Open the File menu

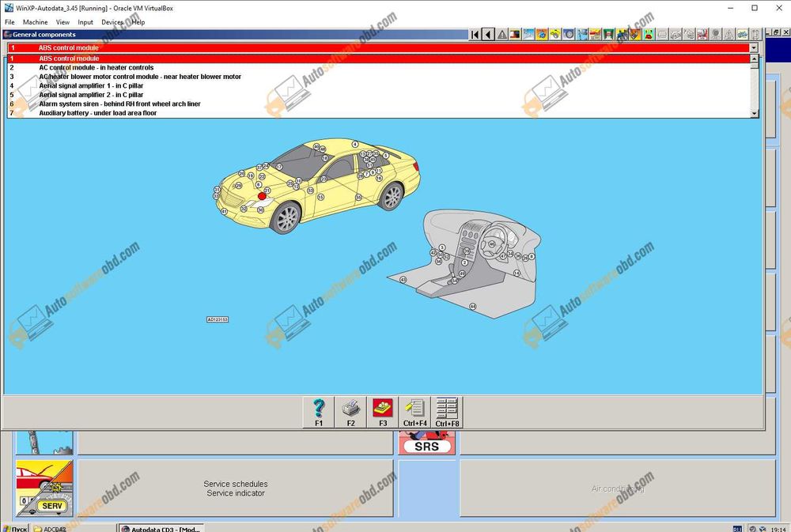(x=9, y=22)
